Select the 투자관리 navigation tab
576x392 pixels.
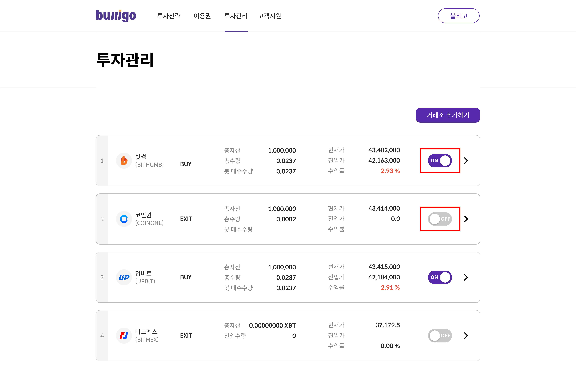236,16
